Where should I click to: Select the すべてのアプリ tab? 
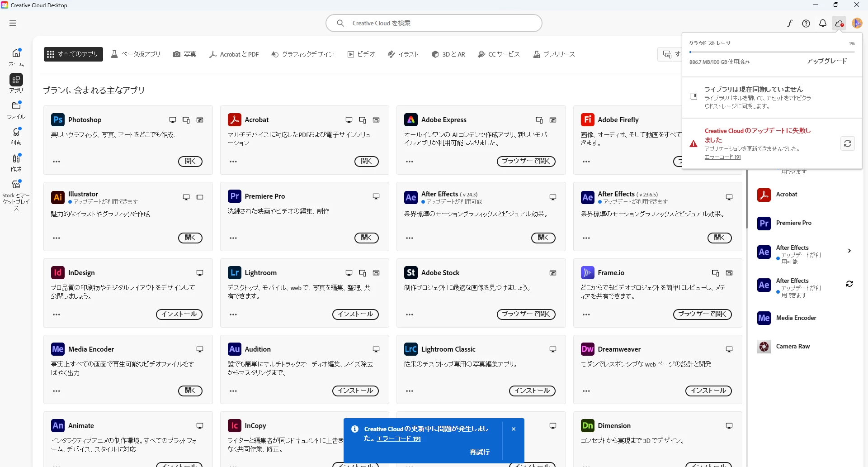[x=73, y=54]
